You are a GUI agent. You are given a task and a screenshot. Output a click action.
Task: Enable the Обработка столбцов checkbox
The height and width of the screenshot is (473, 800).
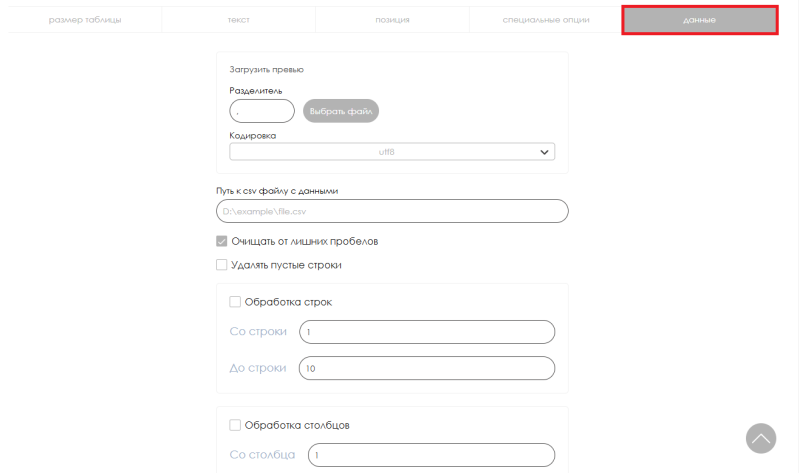[235, 425]
